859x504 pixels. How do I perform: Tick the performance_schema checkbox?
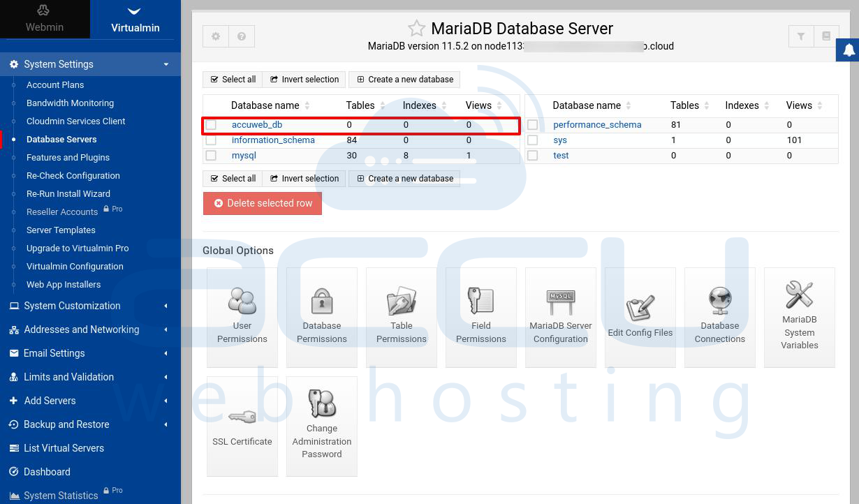[533, 125]
